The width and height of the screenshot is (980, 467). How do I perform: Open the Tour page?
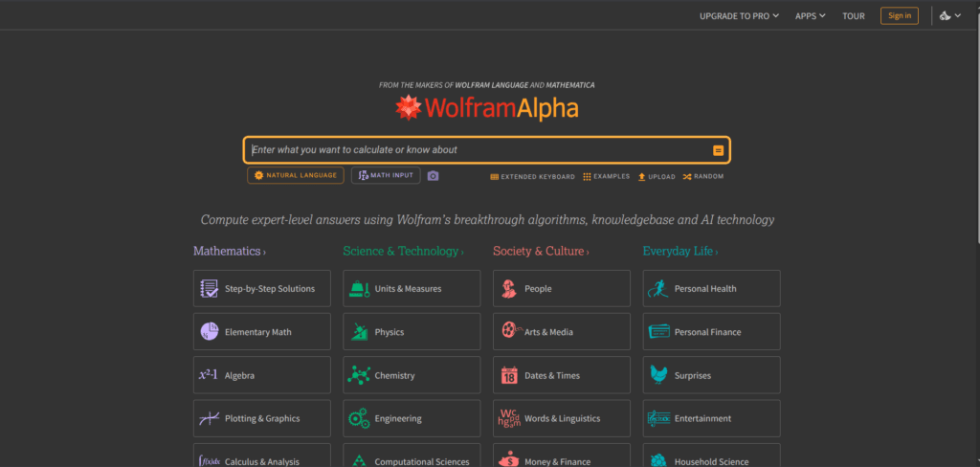(x=854, y=16)
